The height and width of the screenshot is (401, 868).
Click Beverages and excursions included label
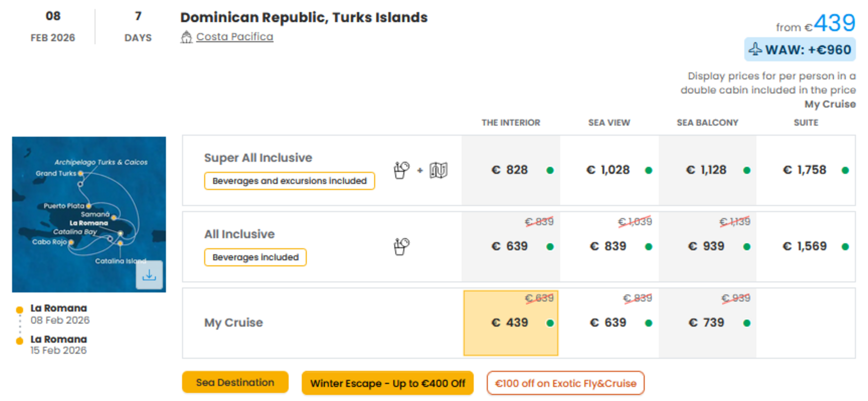tap(290, 181)
